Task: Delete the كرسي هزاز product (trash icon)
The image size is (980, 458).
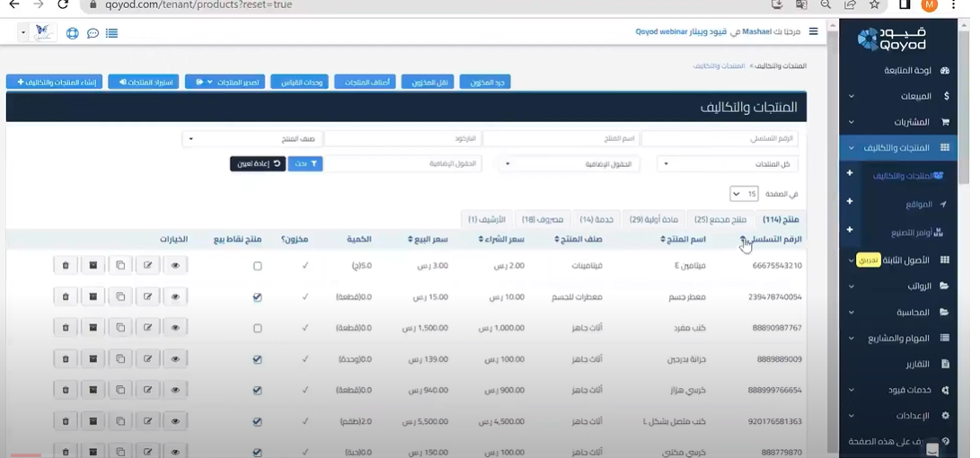Action: point(65,390)
